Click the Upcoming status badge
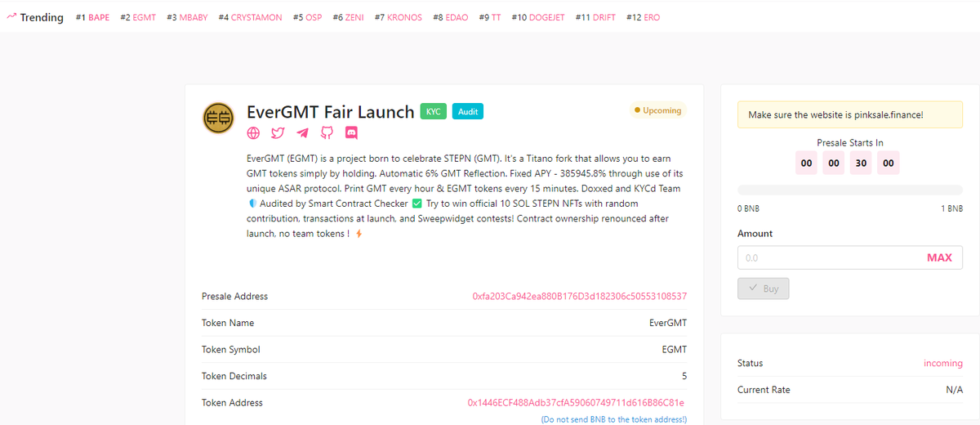Screen dimensions: 980x425 click(x=657, y=110)
